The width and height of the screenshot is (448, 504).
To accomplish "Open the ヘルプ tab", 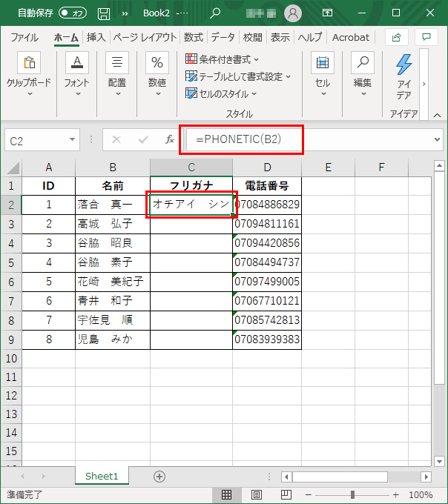I will pyautogui.click(x=310, y=38).
